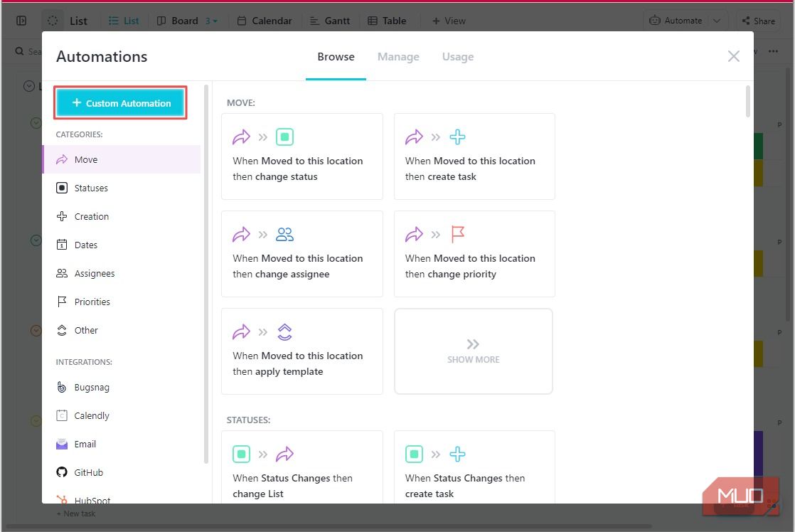
Task: Pick Moved to location then change status
Action: [302, 156]
